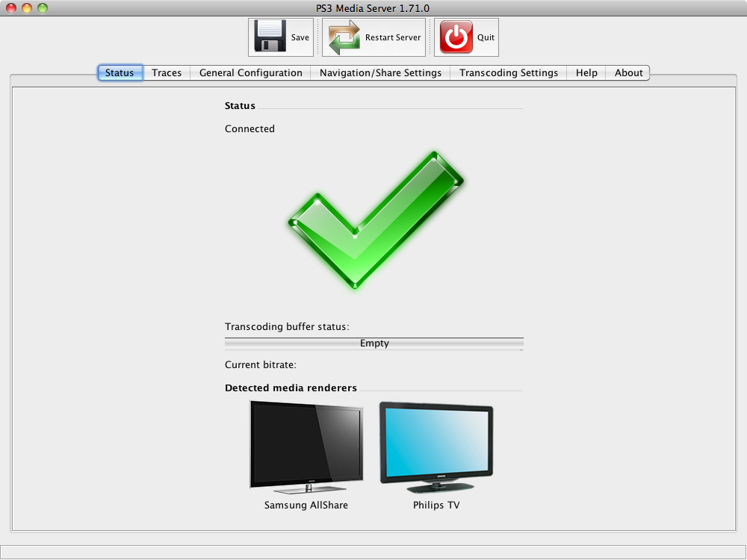Click the large green checkmark status icon
Viewport: 747px width, 560px height.
(376, 220)
